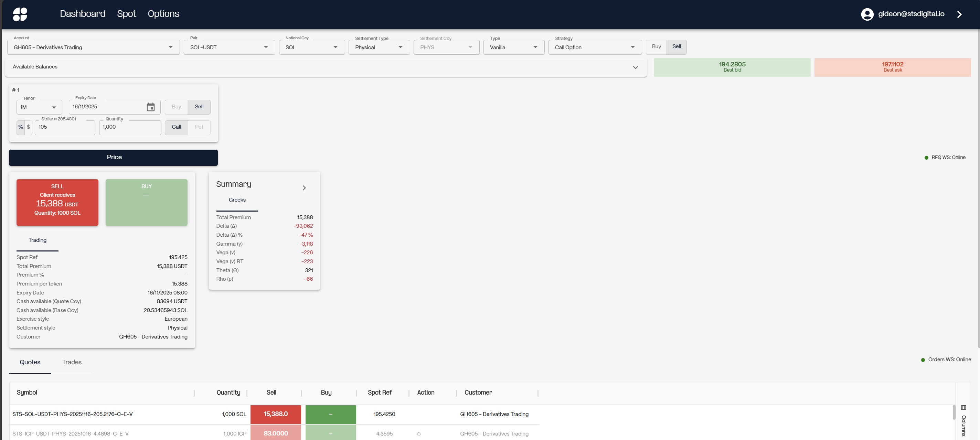This screenshot has height=440, width=980.
Task: Click the green Best bid price box
Action: pos(732,67)
